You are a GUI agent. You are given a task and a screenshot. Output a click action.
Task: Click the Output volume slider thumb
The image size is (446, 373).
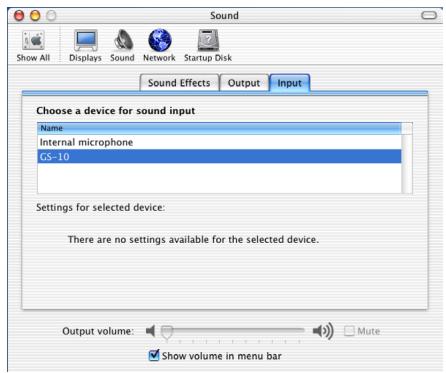[167, 332]
